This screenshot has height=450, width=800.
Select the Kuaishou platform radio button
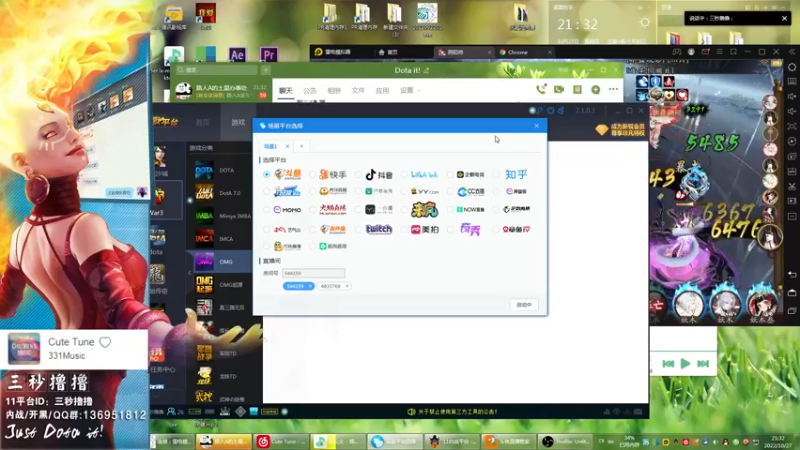[x=312, y=174]
